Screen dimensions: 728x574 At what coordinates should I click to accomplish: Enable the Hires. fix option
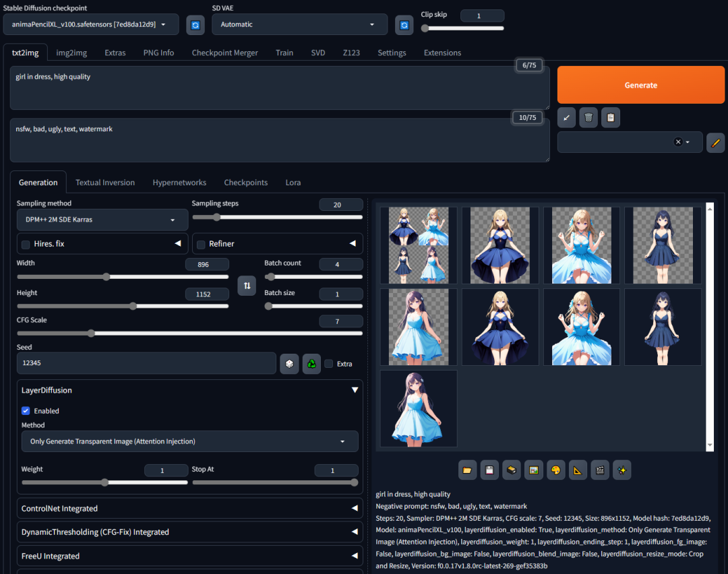pos(25,244)
